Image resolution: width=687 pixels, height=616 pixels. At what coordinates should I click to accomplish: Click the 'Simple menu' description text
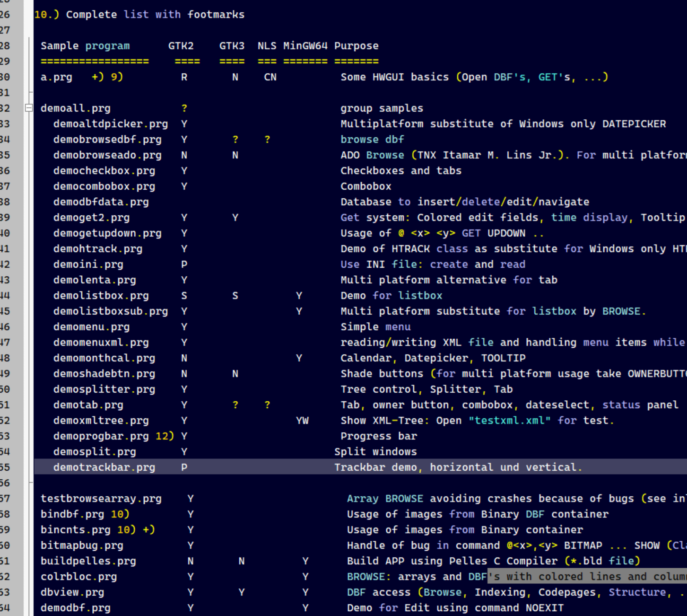(x=375, y=326)
